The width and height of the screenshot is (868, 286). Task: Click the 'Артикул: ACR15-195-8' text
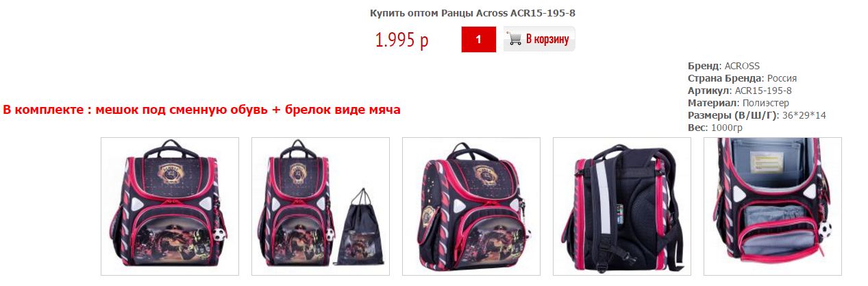(740, 91)
